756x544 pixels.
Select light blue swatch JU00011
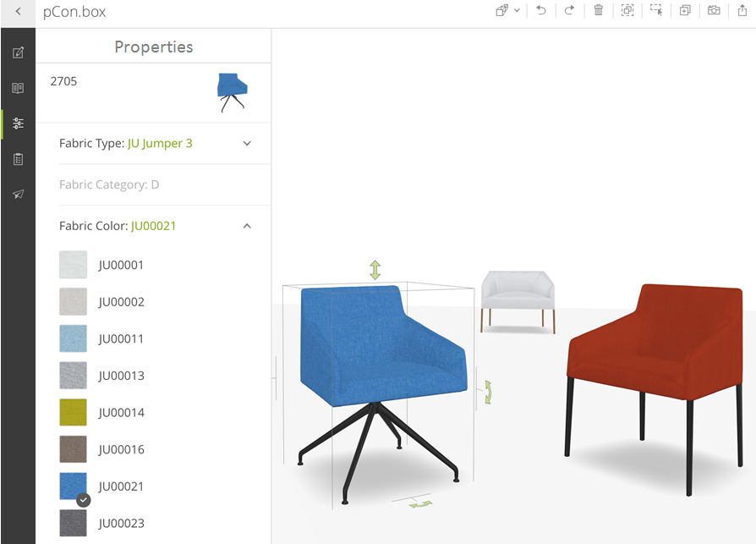(x=74, y=338)
